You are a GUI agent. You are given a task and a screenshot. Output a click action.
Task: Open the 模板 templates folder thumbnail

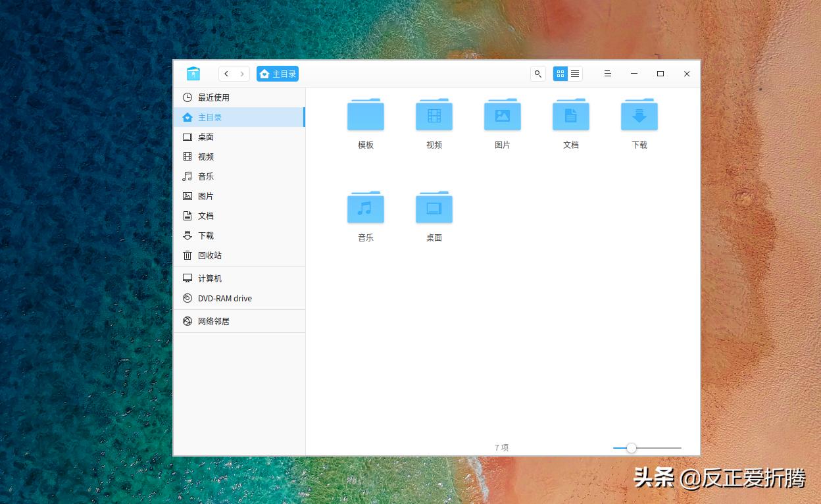pyautogui.click(x=365, y=115)
